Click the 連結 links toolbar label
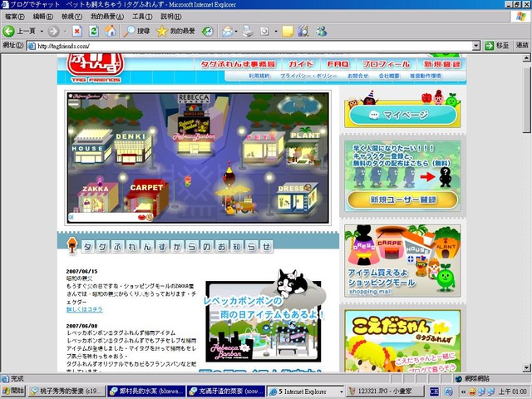 (522, 46)
